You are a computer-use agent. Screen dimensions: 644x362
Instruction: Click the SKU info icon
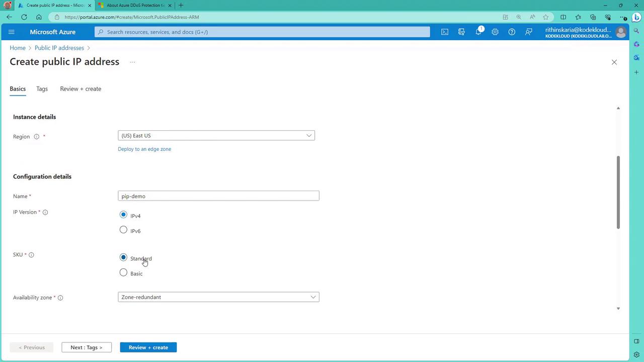tap(31, 255)
